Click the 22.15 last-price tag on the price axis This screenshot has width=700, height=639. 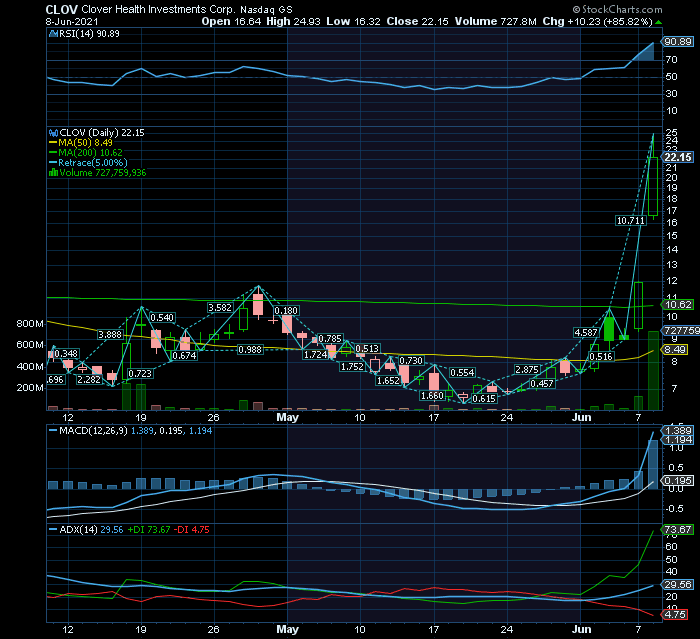(678, 157)
